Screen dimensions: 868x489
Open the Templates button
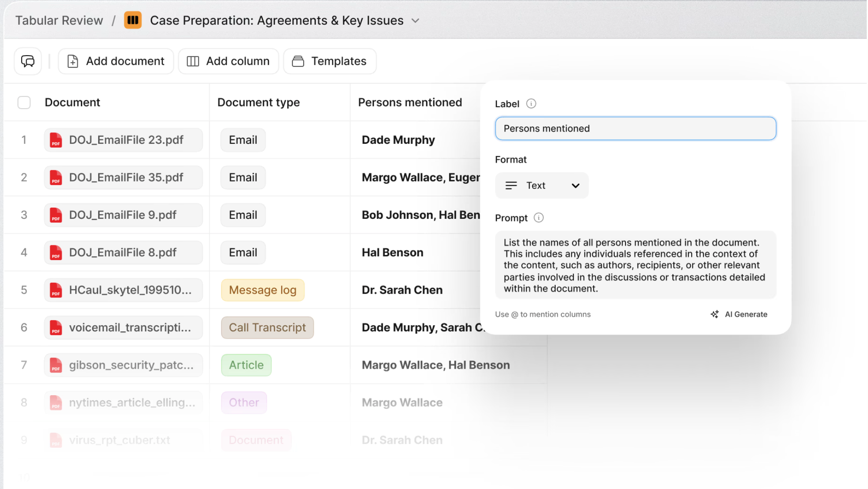[330, 61]
